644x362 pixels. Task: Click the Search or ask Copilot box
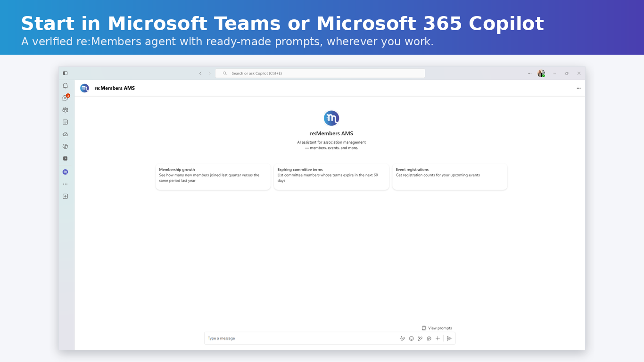[x=320, y=73]
